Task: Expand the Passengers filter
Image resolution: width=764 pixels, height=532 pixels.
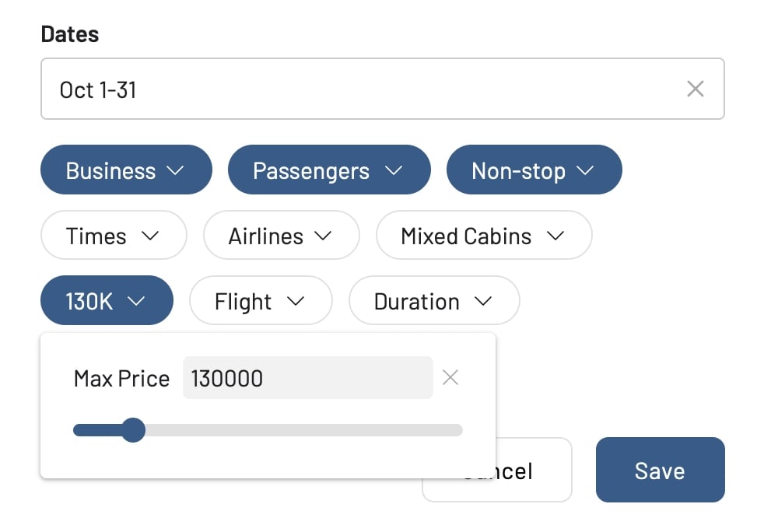Action: [x=328, y=170]
